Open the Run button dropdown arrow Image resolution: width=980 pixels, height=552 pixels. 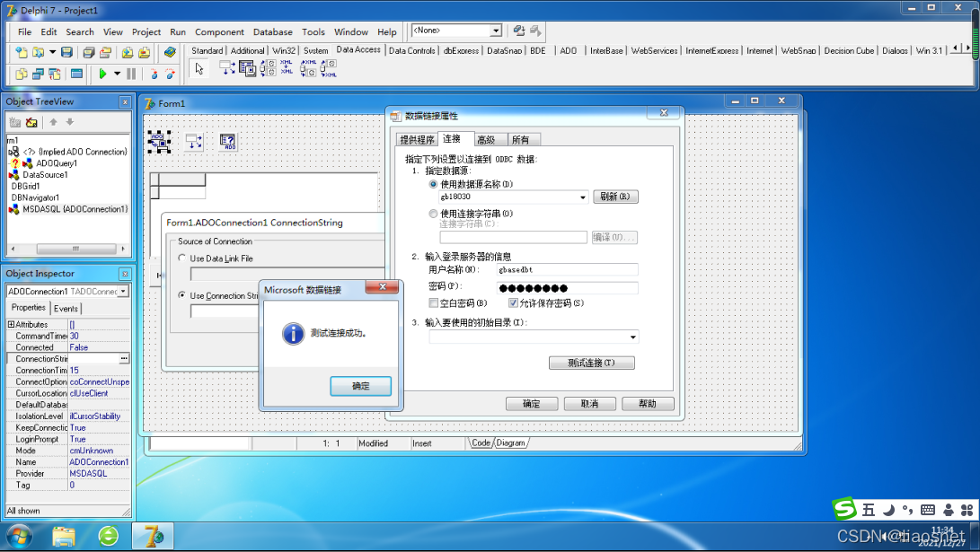point(117,74)
